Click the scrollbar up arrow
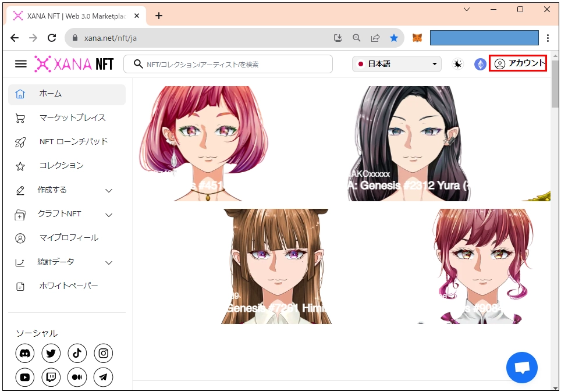 tap(555, 56)
